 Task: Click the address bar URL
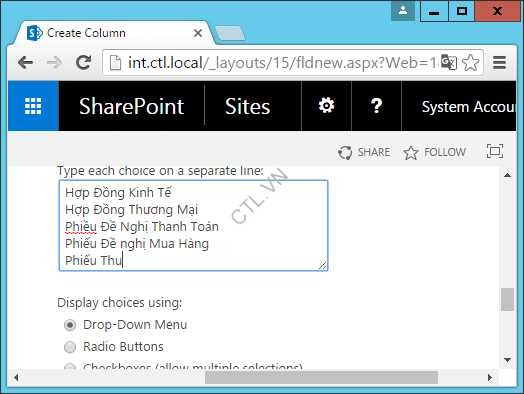click(x=282, y=62)
